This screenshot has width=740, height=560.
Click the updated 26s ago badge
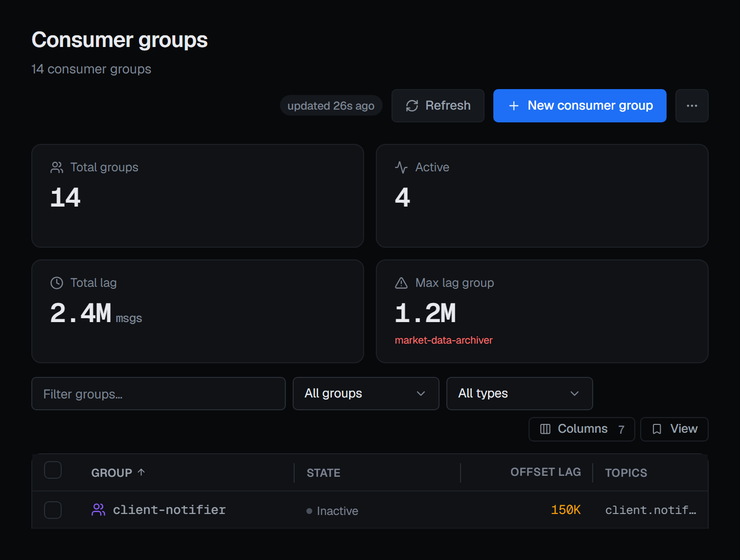(x=331, y=106)
